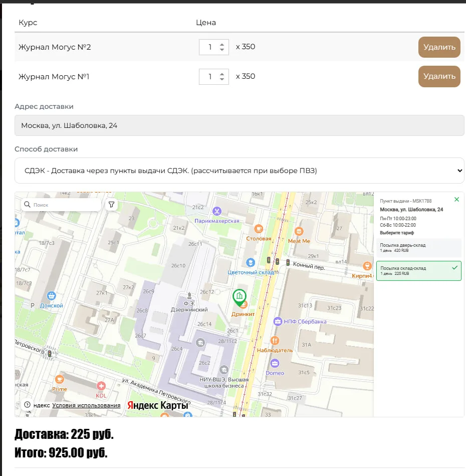Remove Журнал Могус №2 with Удалить
The image size is (466, 476).
coord(439,47)
